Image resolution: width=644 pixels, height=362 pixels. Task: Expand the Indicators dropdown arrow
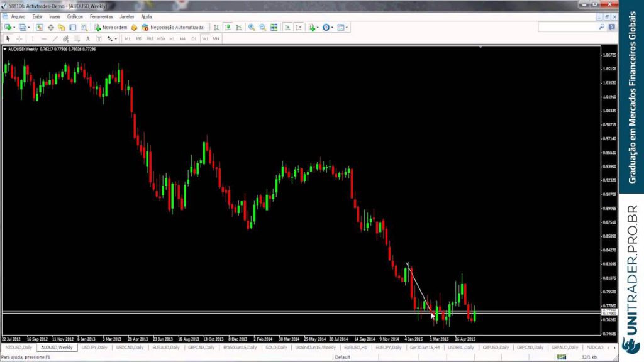point(318,28)
